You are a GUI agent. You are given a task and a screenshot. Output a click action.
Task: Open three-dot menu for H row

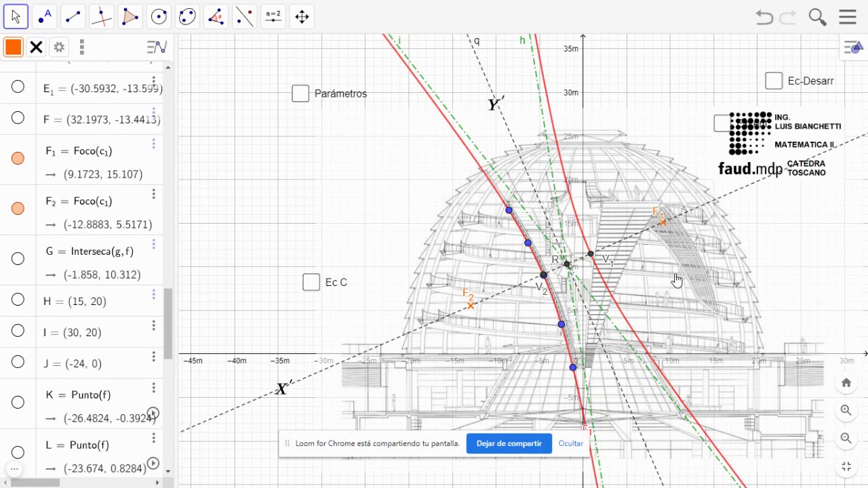(x=154, y=294)
